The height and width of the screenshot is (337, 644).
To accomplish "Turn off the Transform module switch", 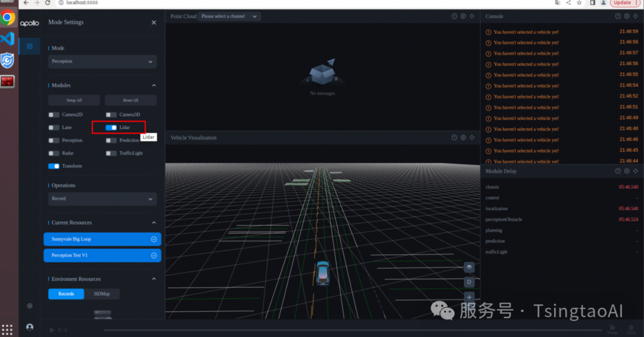I will (x=54, y=166).
